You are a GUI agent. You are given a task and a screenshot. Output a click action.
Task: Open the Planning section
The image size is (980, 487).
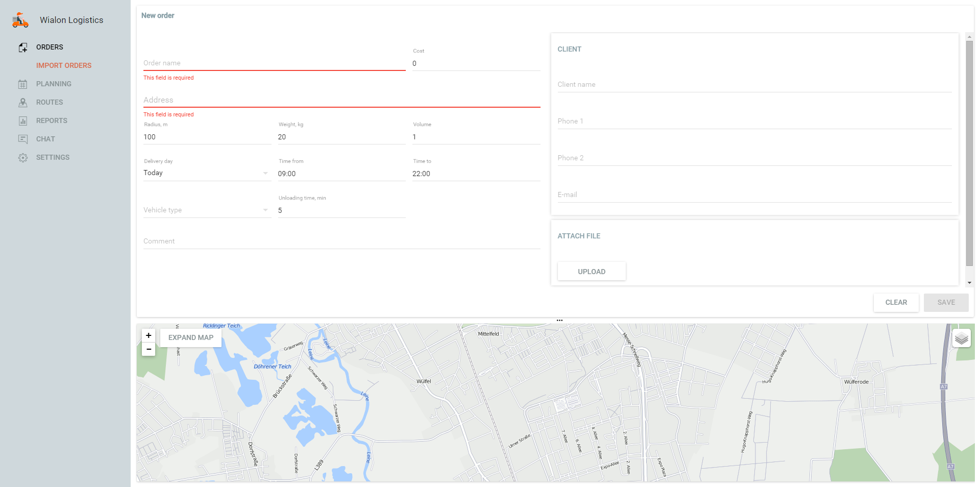(54, 84)
